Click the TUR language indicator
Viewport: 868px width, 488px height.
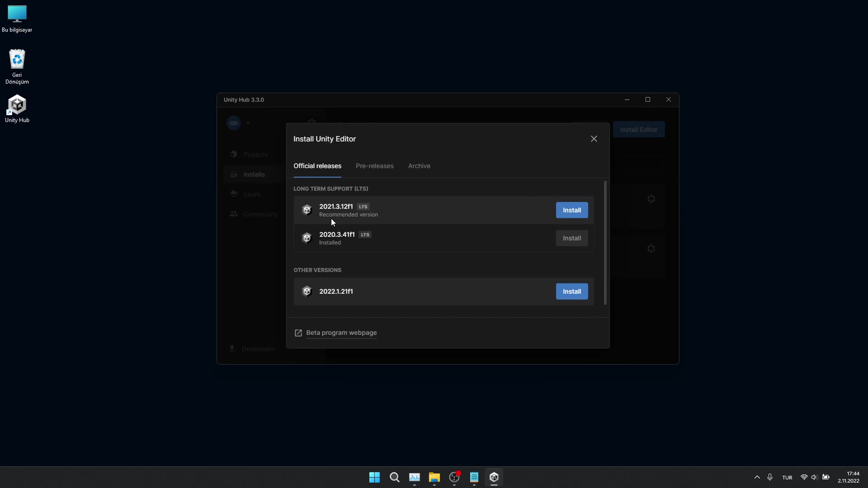787,478
